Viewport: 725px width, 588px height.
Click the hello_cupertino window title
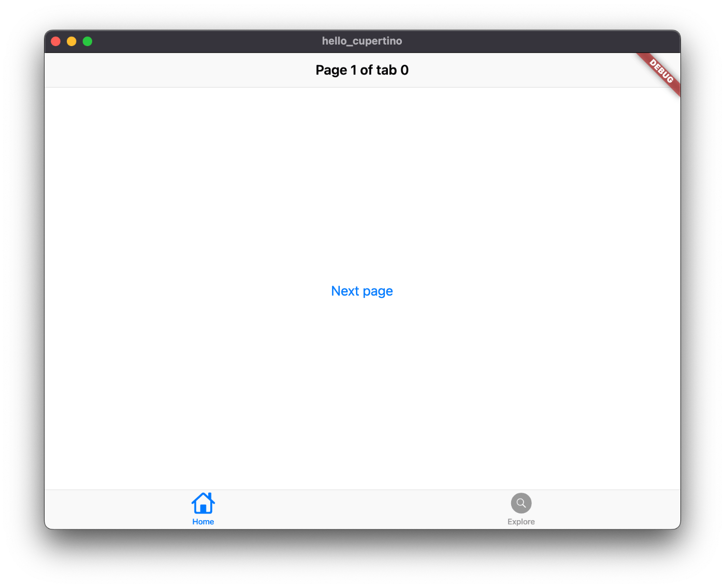coord(362,41)
